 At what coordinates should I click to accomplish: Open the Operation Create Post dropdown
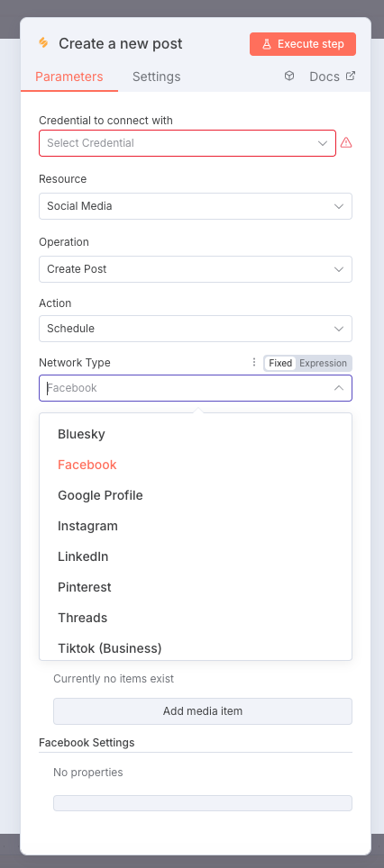pos(196,269)
